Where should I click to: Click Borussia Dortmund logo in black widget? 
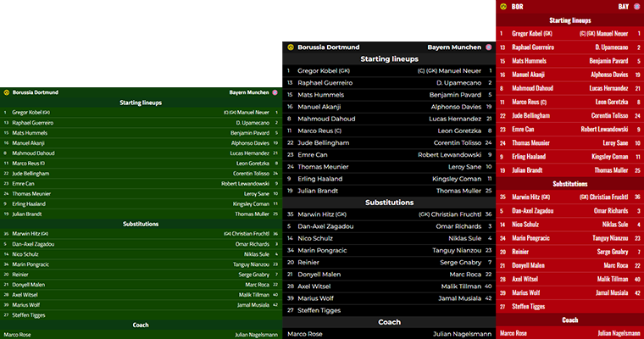click(291, 47)
